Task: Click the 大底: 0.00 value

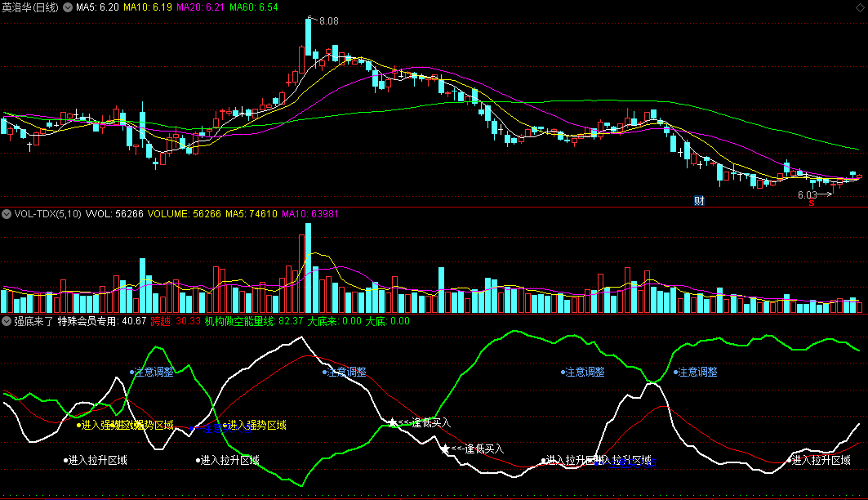Action: [x=388, y=320]
